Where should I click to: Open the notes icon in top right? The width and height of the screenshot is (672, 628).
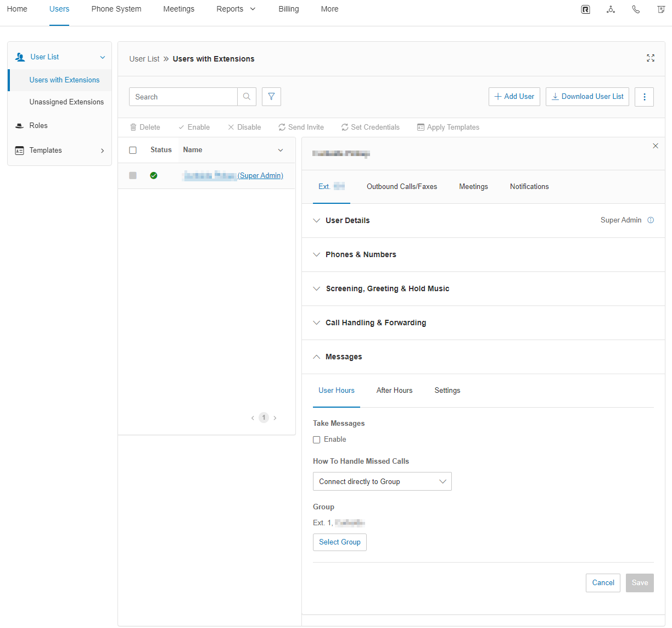661,9
